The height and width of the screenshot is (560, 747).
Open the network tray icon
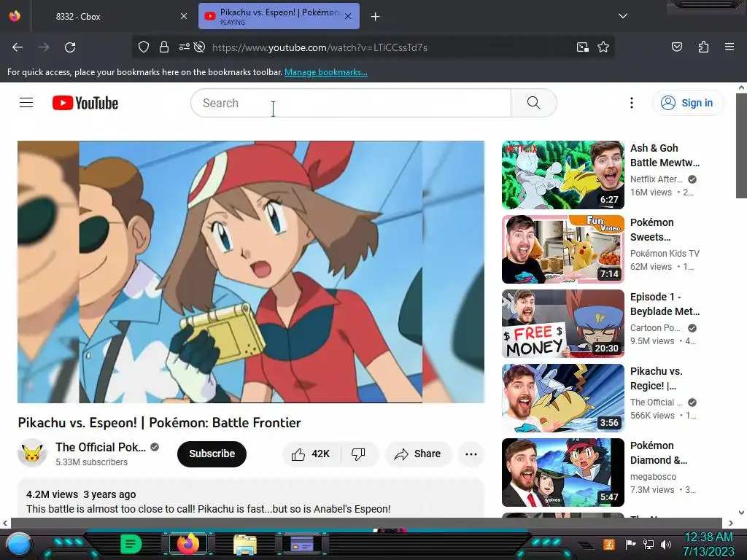tap(649, 544)
